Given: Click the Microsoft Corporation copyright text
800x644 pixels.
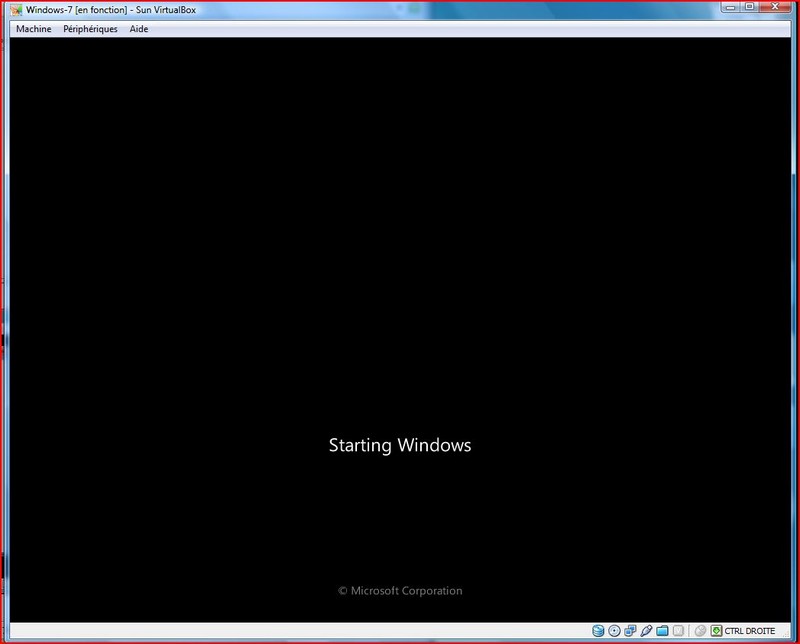Looking at the screenshot, I should point(400,590).
